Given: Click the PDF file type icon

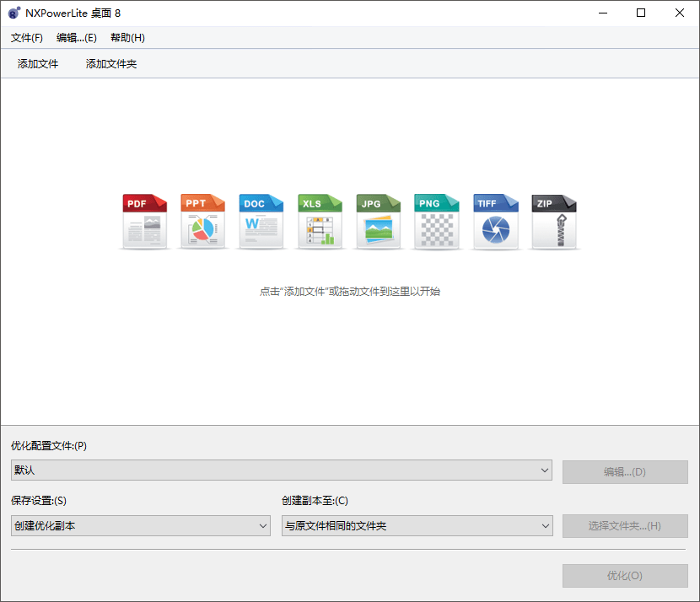Looking at the screenshot, I should (144, 221).
